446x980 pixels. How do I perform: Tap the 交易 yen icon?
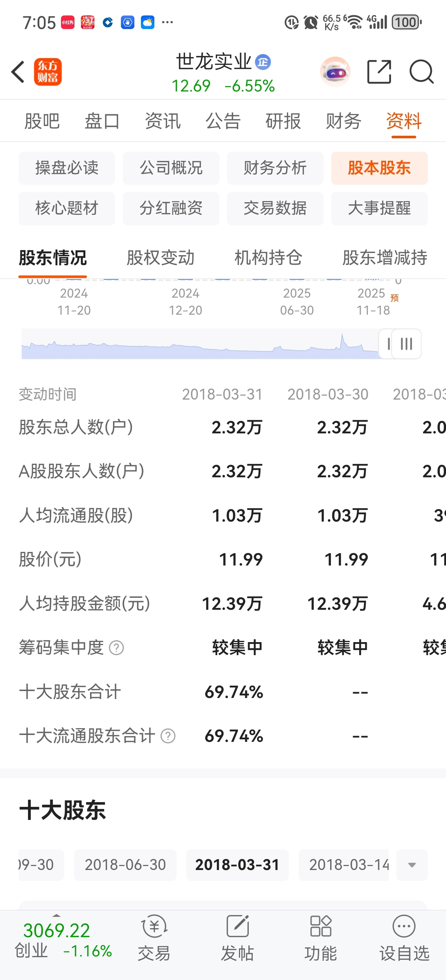(x=154, y=926)
